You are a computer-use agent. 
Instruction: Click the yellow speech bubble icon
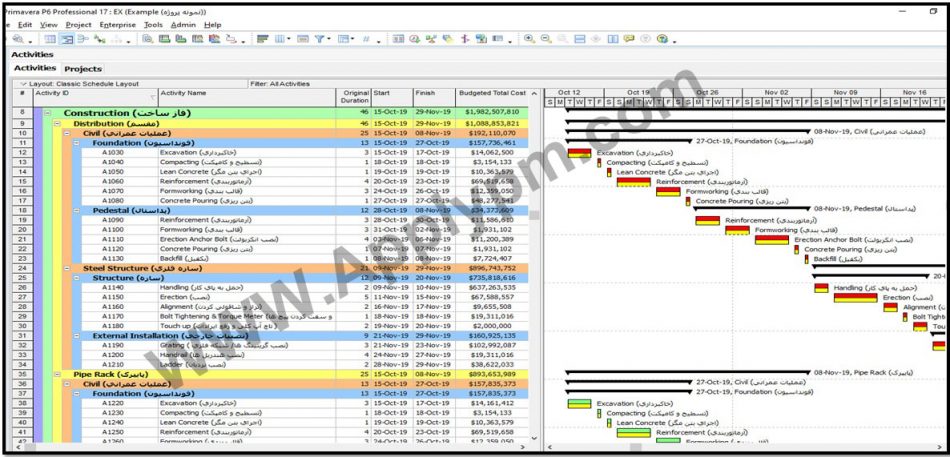click(629, 39)
